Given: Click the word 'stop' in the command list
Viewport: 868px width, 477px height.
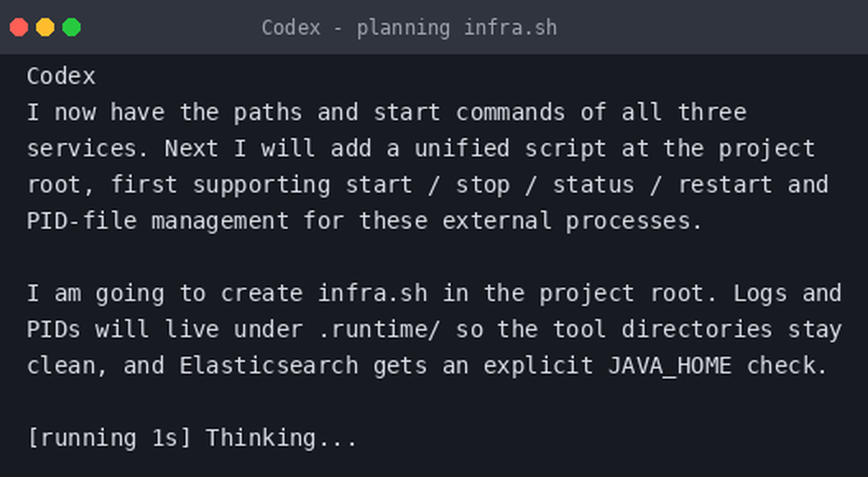Looking at the screenshot, I should [482, 186].
